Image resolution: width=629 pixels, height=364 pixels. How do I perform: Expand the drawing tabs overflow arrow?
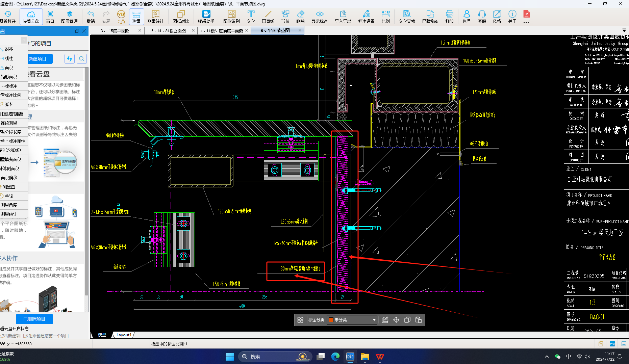pos(624,30)
